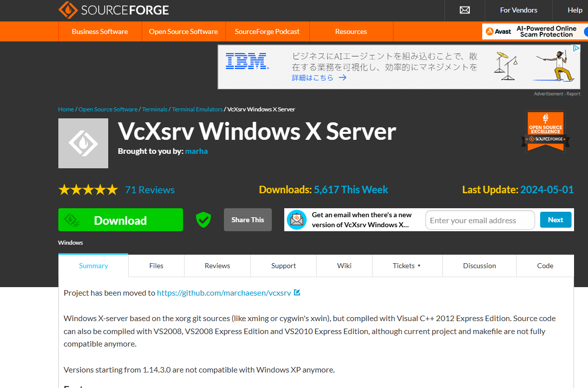Open the mail envelope icon in header
588x388 pixels.
coord(465,10)
